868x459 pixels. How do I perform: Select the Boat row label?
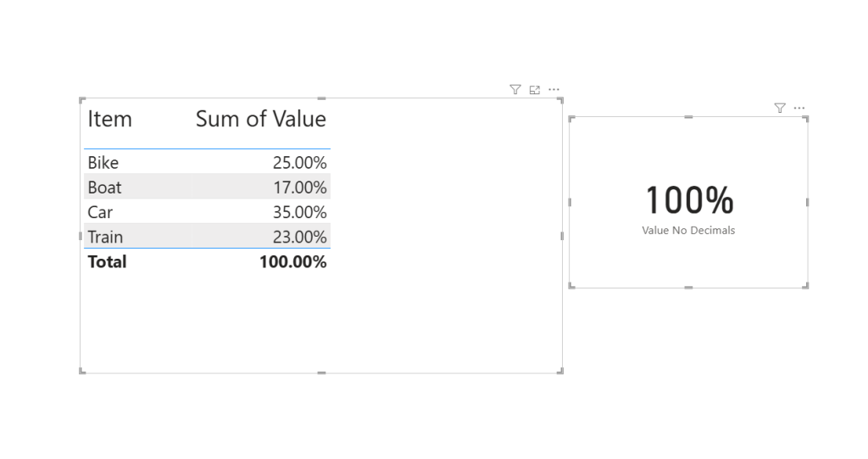tap(104, 187)
